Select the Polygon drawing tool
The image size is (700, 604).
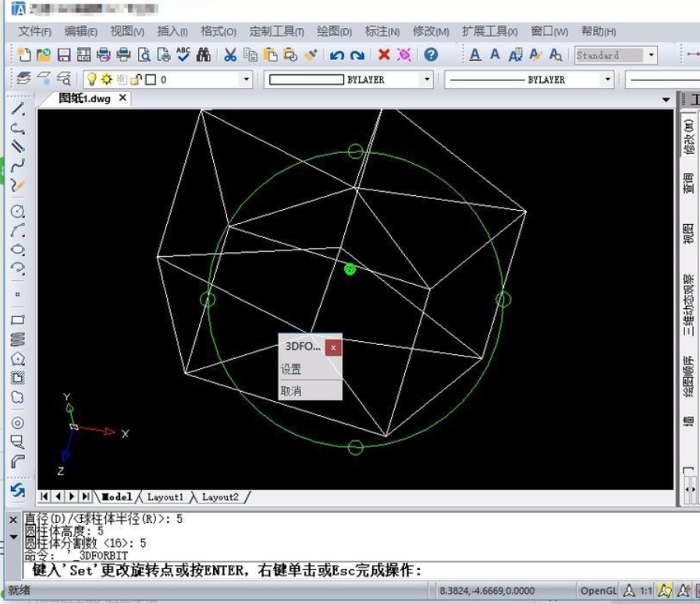click(18, 358)
